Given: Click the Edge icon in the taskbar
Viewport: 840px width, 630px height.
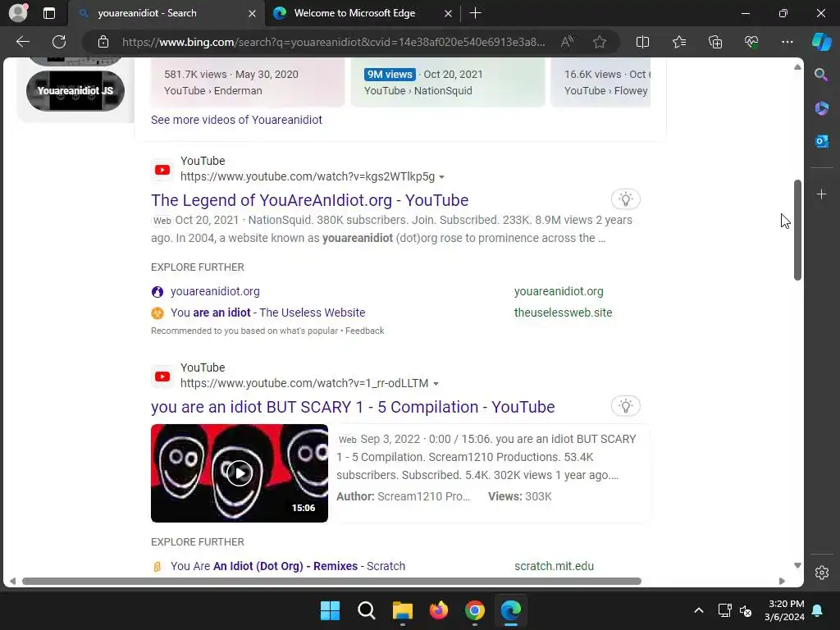Looking at the screenshot, I should coord(510,610).
